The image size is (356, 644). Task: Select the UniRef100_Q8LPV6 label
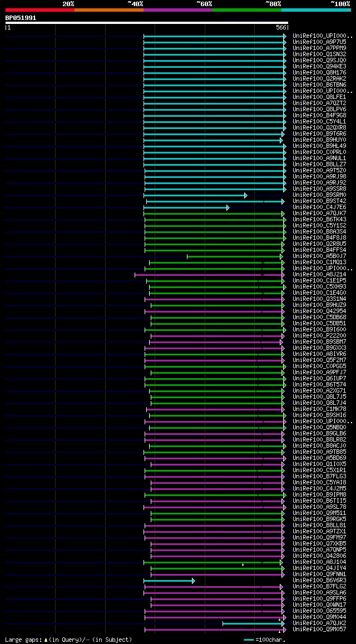point(319,109)
